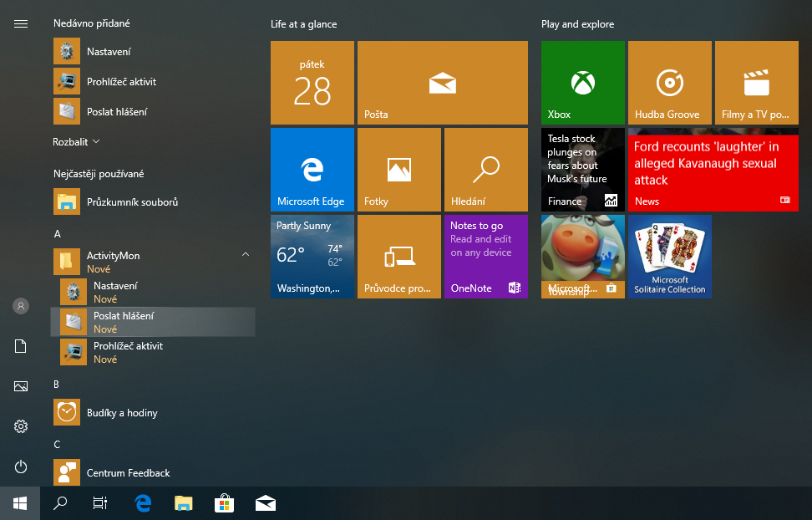Open Nastavení inside ActivityMon folder
This screenshot has height=520, width=812.
[x=153, y=292]
